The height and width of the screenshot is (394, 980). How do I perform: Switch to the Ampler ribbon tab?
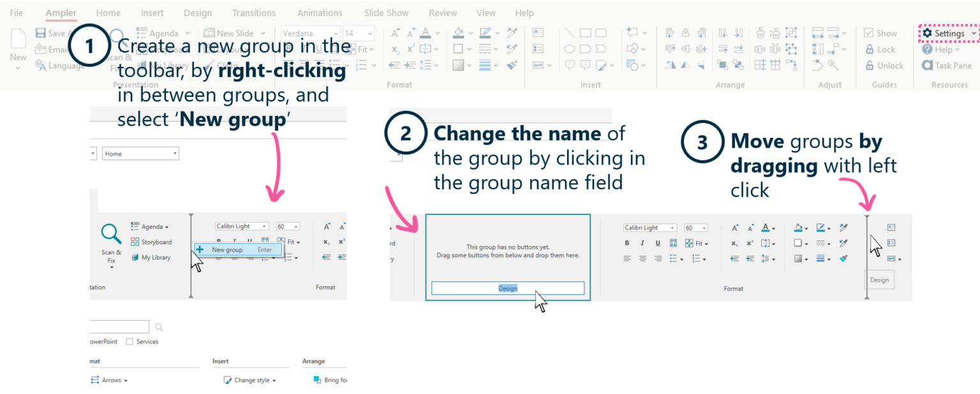[61, 12]
